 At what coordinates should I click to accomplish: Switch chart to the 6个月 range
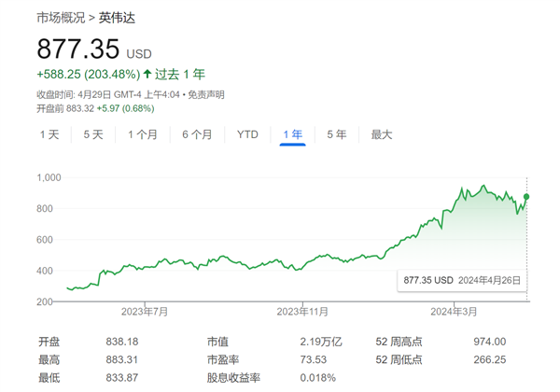[197, 134]
